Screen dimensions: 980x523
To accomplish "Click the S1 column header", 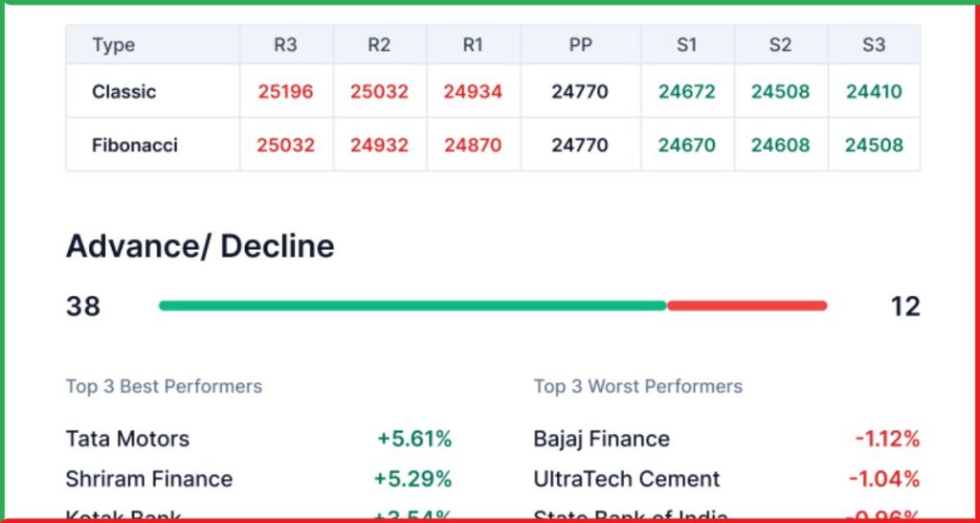I will [x=686, y=45].
